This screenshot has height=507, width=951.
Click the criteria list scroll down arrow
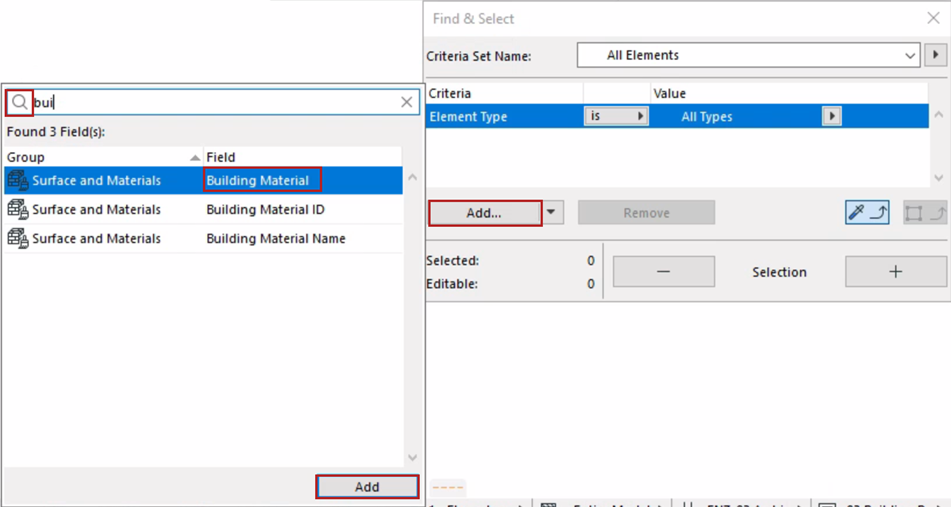[x=939, y=178]
